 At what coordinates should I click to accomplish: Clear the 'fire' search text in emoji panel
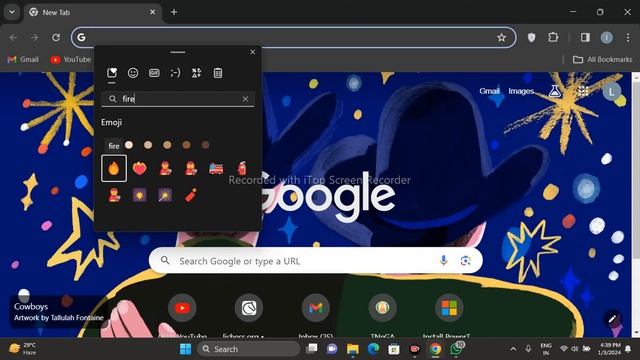pyautogui.click(x=245, y=99)
